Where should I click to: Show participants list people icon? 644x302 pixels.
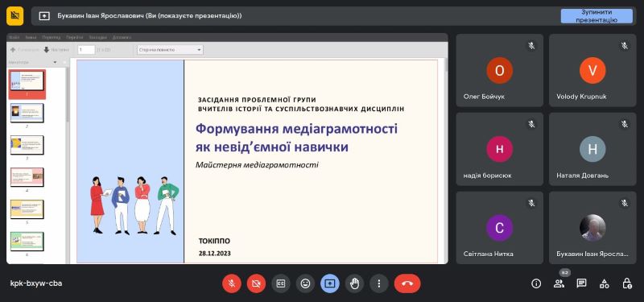click(559, 283)
